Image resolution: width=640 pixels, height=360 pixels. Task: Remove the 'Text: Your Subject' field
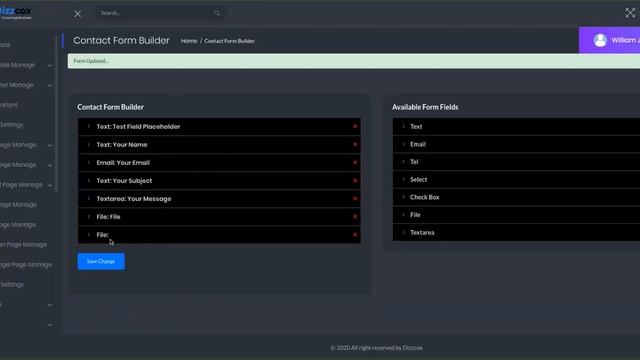[355, 180]
